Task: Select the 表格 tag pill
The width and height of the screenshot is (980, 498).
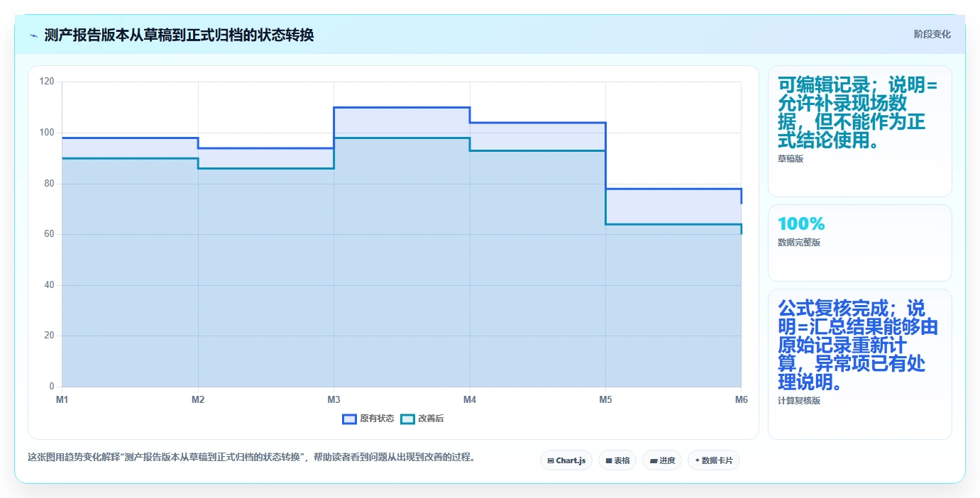Action: tap(617, 460)
